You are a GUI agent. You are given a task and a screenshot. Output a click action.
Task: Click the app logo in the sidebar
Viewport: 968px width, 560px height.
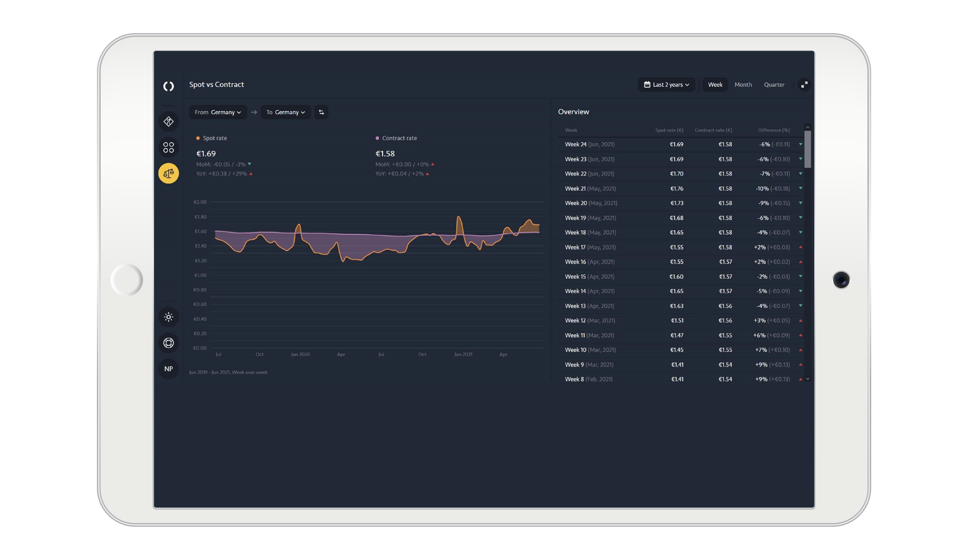point(168,86)
